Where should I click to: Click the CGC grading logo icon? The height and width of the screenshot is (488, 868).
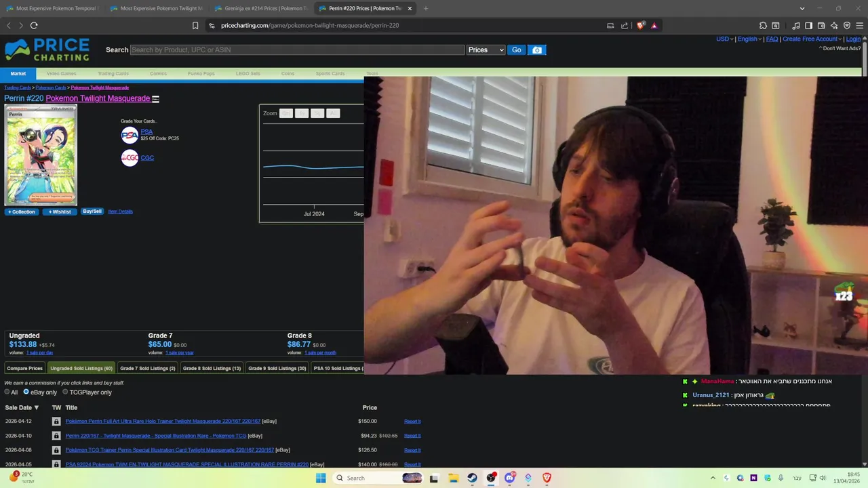tap(130, 158)
